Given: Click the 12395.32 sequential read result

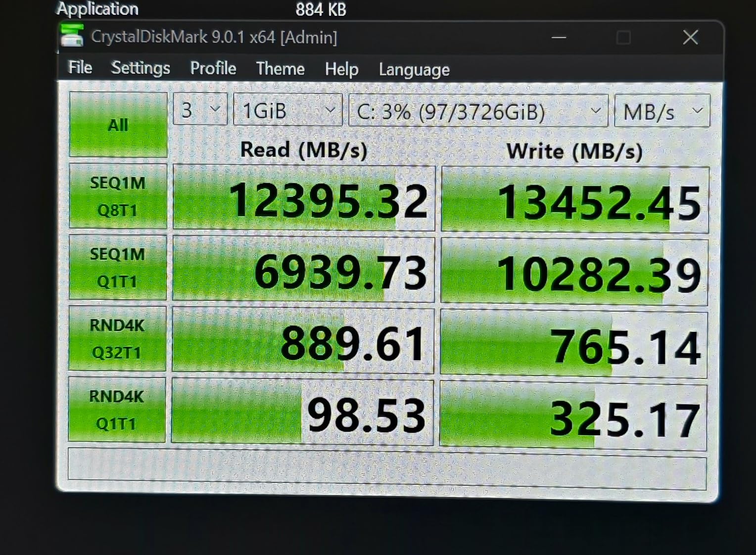Looking at the screenshot, I should tap(304, 198).
